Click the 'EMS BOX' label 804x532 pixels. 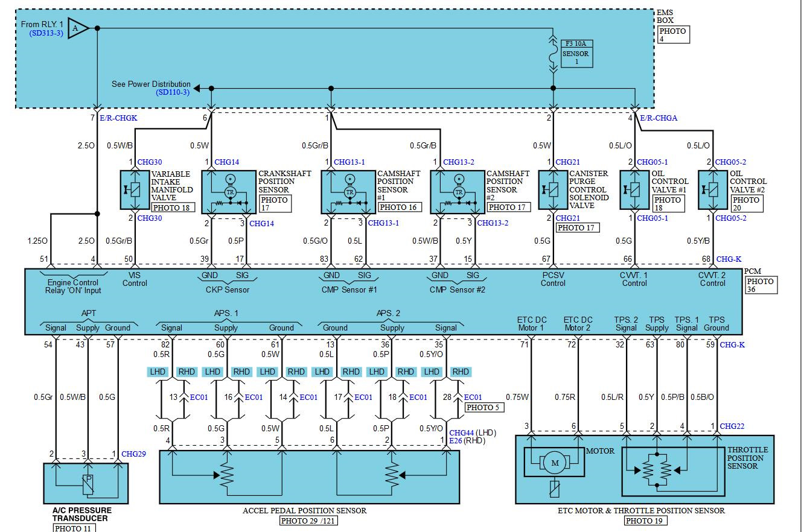point(665,16)
